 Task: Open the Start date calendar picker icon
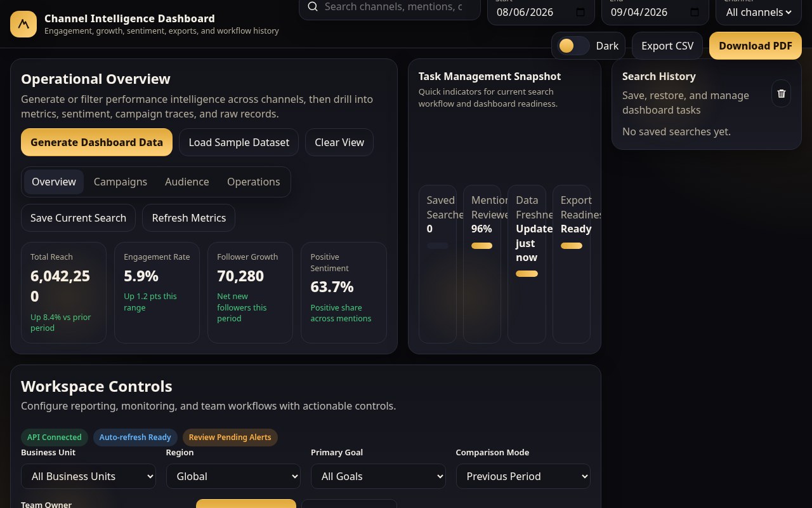[x=580, y=12]
